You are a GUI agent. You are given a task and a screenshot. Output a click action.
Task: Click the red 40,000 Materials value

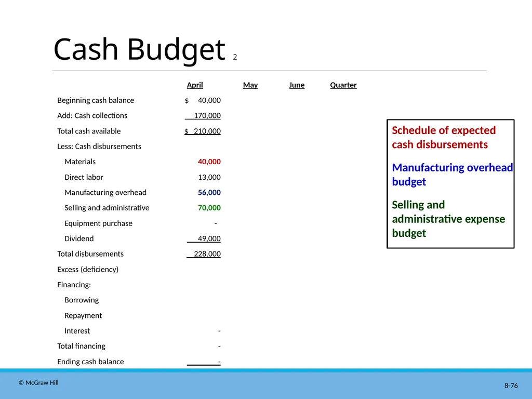pyautogui.click(x=209, y=162)
